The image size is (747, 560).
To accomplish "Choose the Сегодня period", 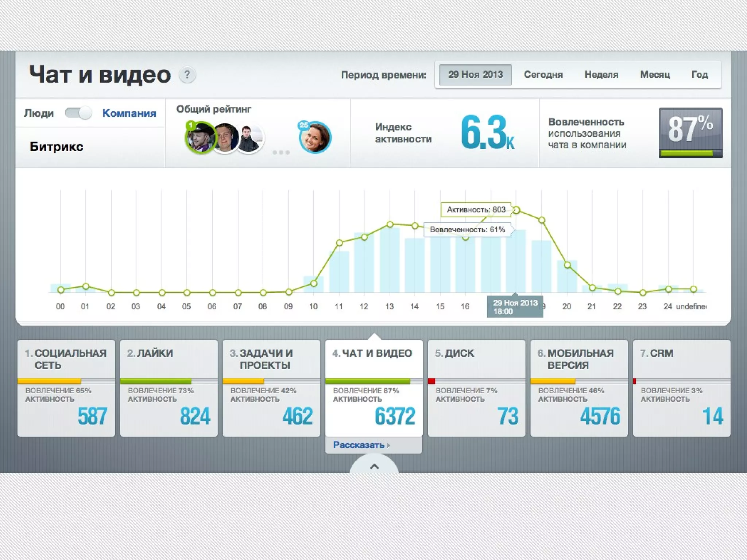I will tap(543, 75).
